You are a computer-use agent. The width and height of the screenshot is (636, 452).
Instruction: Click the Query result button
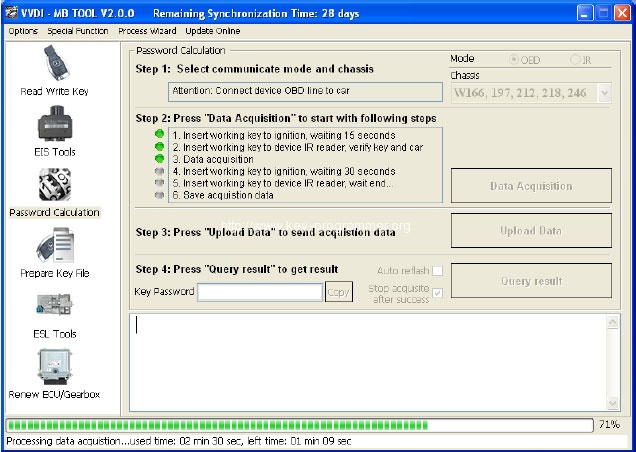coord(531,281)
